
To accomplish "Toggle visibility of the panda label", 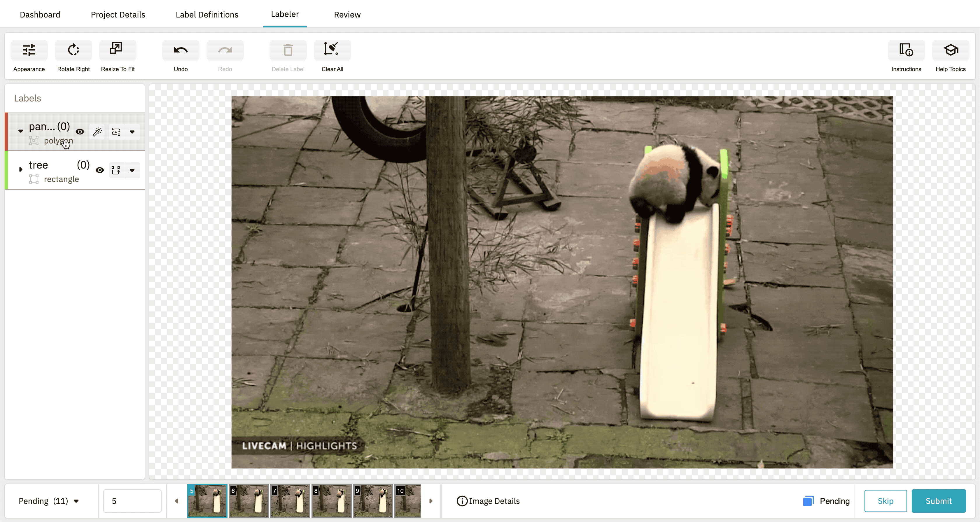I will (80, 132).
